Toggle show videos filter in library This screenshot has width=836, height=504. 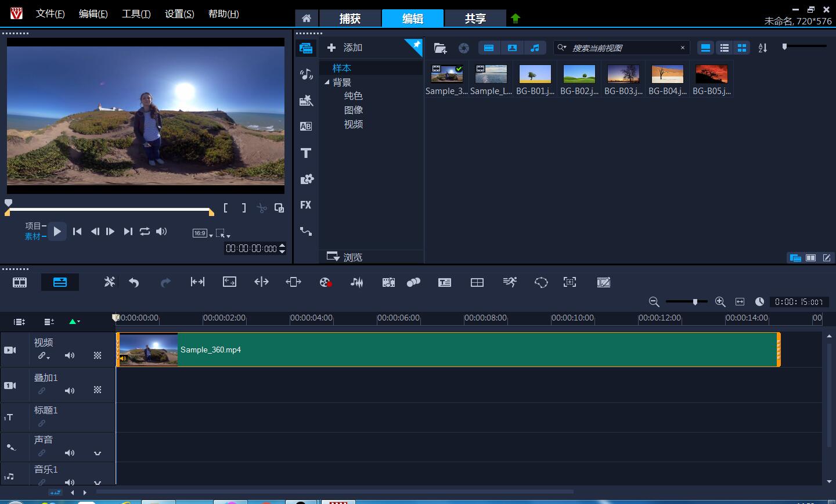[x=489, y=48]
